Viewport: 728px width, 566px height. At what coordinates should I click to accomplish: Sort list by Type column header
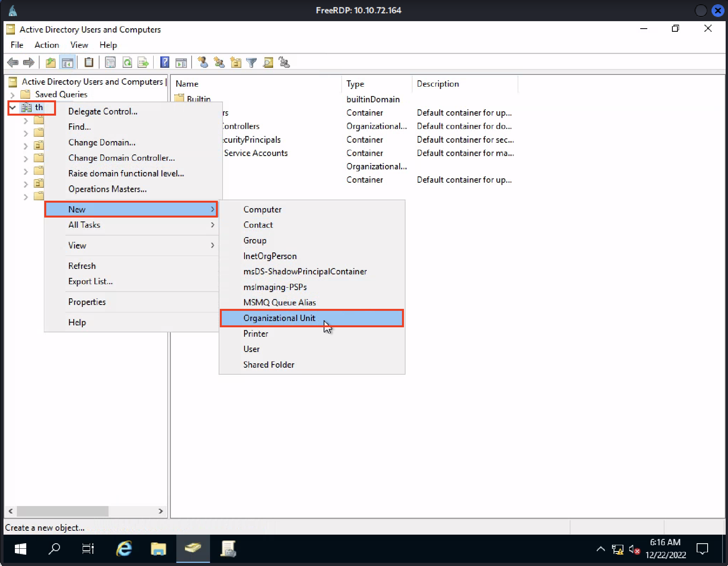377,84
